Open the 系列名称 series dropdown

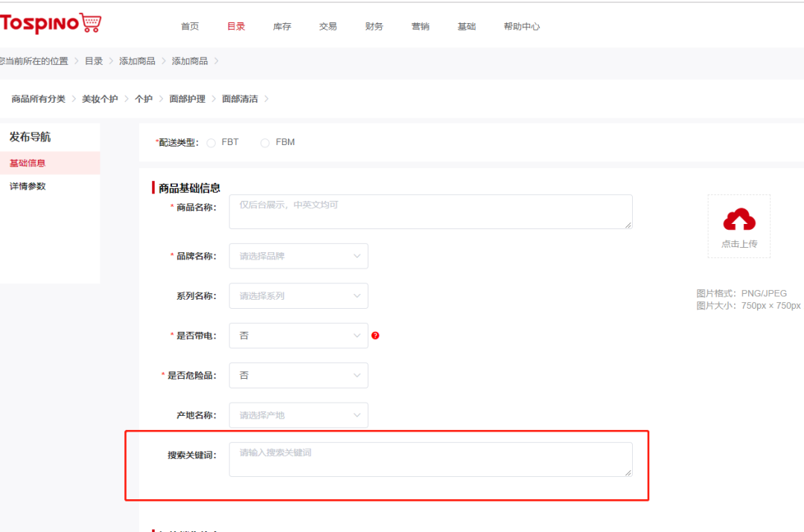click(298, 295)
